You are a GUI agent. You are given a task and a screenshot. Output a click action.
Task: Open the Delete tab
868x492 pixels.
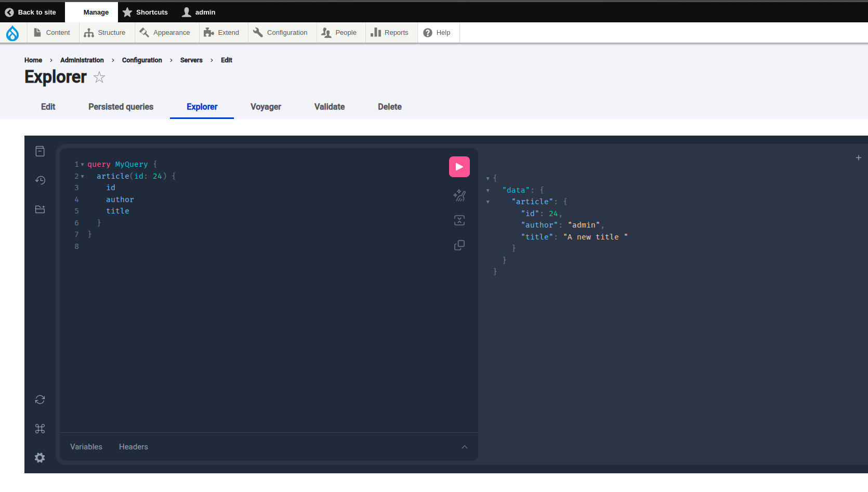390,107
